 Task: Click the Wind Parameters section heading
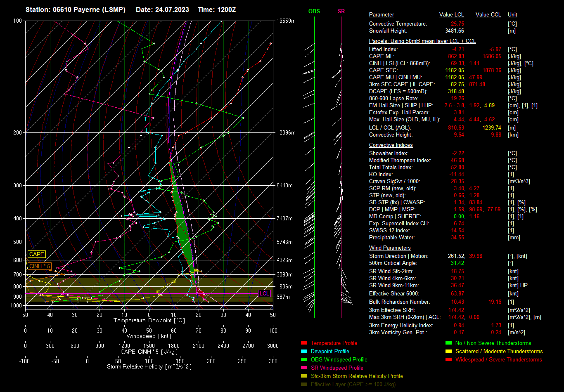click(389, 248)
